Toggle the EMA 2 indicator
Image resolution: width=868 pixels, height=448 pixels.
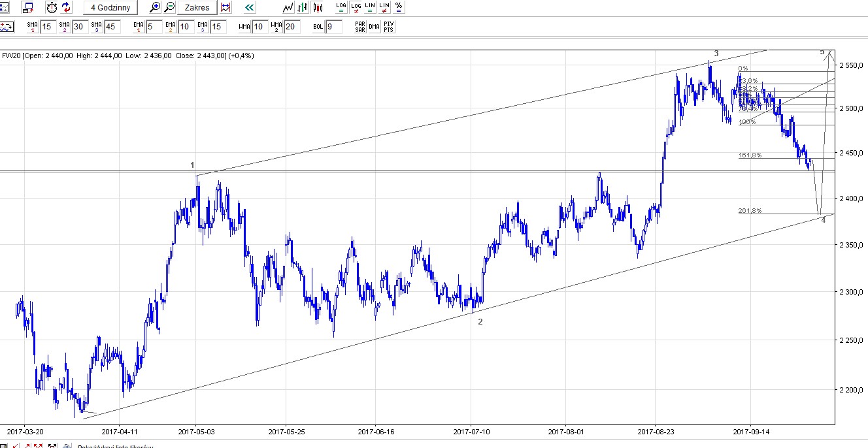click(170, 27)
